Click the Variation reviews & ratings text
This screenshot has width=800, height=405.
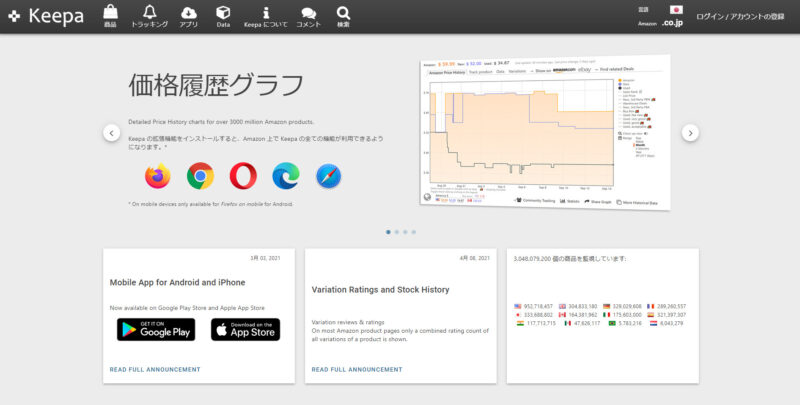click(348, 322)
